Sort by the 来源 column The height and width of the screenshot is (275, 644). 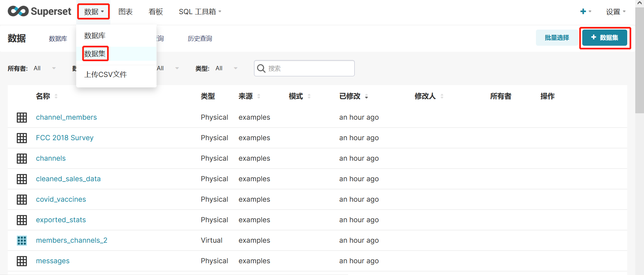click(249, 96)
